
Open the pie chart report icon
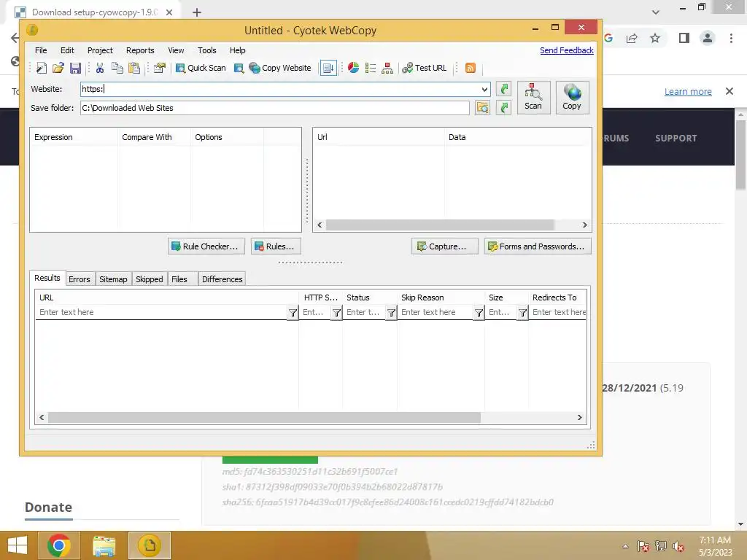(353, 68)
